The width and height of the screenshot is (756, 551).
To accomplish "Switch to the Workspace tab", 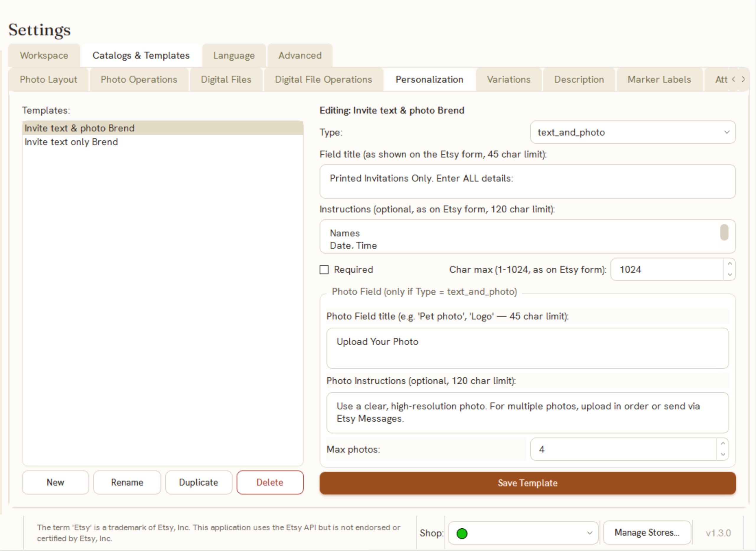I will click(44, 55).
